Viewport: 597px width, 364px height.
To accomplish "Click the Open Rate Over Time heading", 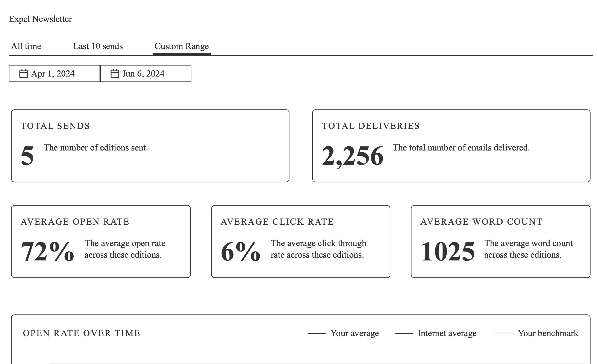I will 81,333.
